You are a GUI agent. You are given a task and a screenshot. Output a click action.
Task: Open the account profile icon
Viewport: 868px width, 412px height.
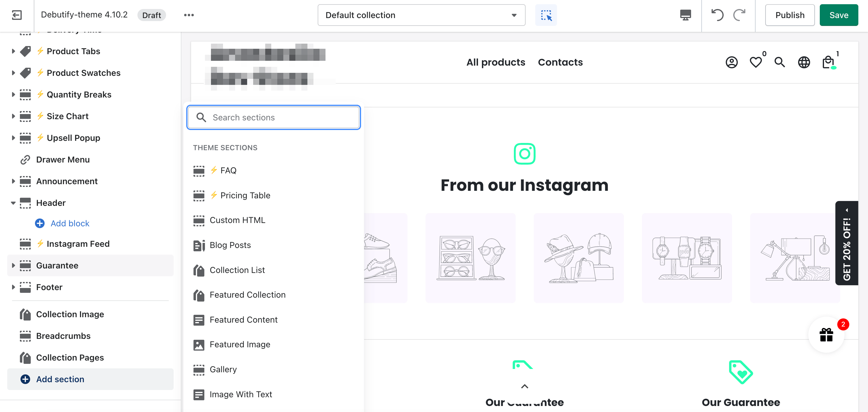731,62
